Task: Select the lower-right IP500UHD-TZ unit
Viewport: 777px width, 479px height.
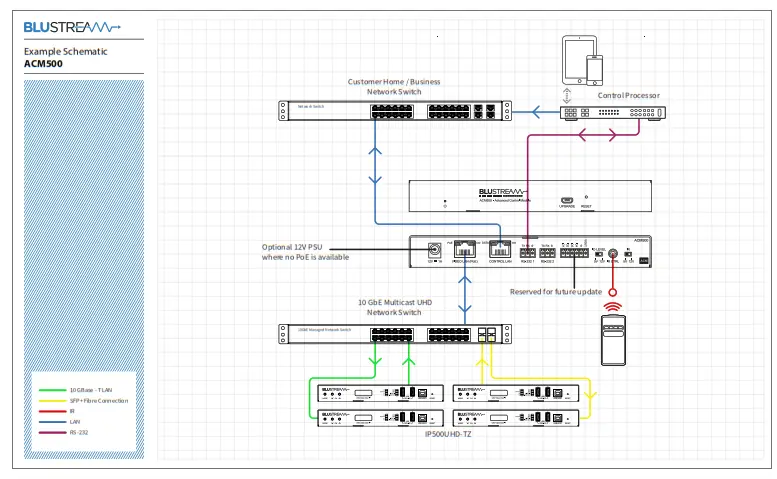Action: pyautogui.click(x=516, y=418)
